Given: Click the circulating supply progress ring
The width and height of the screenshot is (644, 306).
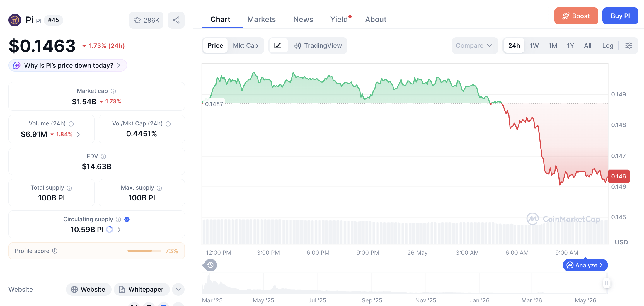Looking at the screenshot, I should (110, 229).
